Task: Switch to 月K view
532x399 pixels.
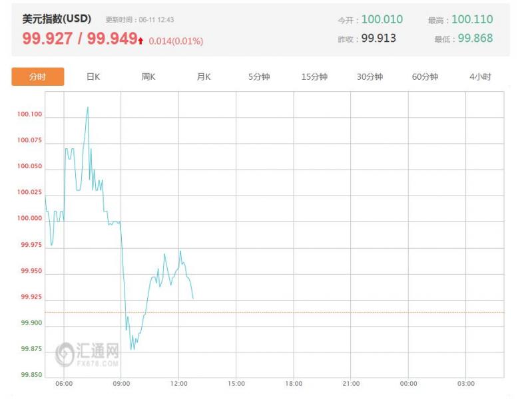Action: [x=204, y=77]
